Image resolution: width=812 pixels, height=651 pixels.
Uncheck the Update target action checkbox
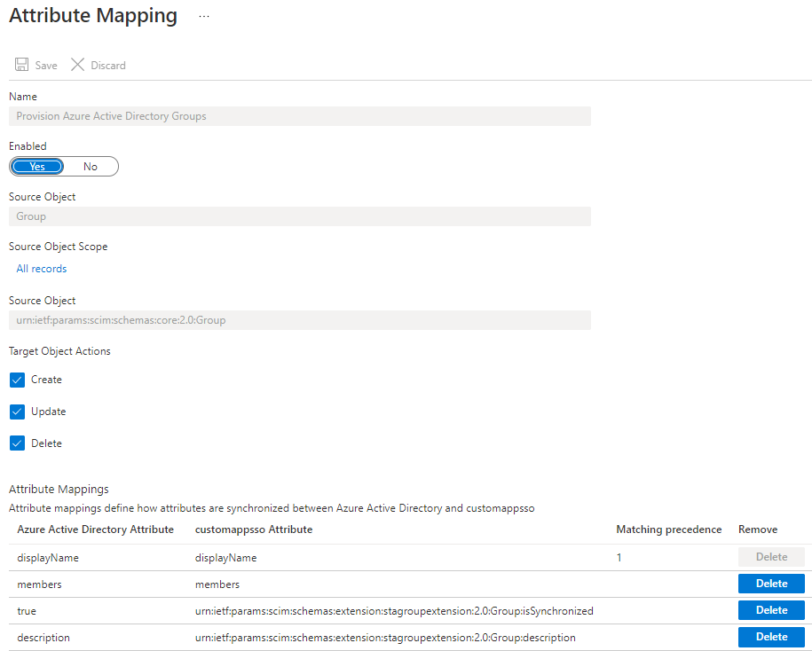[18, 412]
